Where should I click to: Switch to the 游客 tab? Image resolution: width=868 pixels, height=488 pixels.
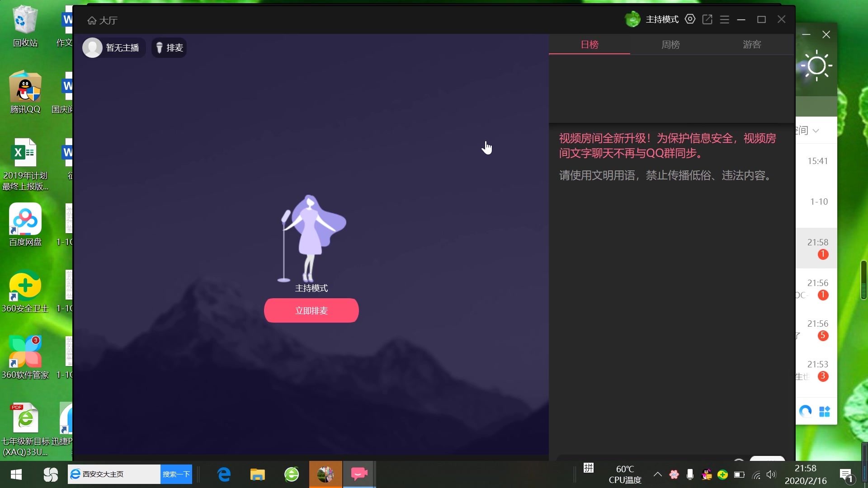(x=752, y=44)
